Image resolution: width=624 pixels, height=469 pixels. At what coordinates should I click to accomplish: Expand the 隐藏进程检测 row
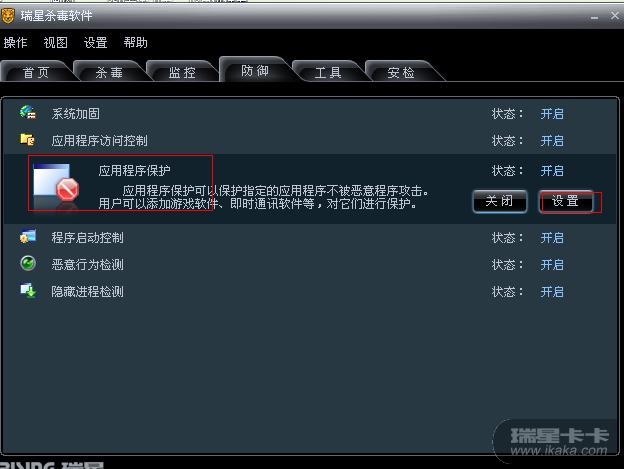coord(310,292)
